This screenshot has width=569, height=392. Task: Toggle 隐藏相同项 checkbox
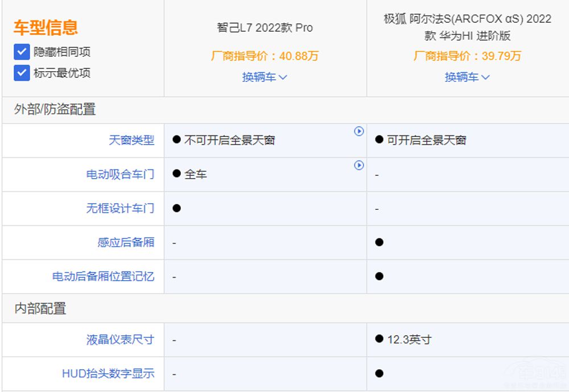22,52
